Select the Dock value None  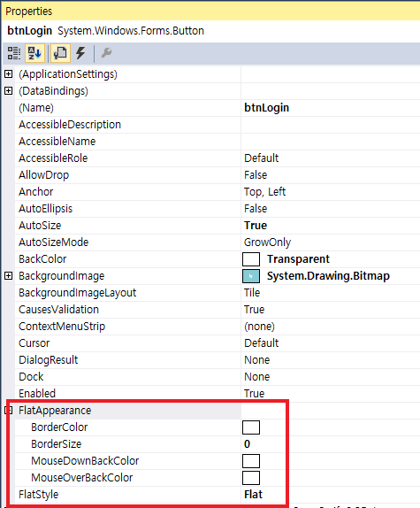[257, 377]
